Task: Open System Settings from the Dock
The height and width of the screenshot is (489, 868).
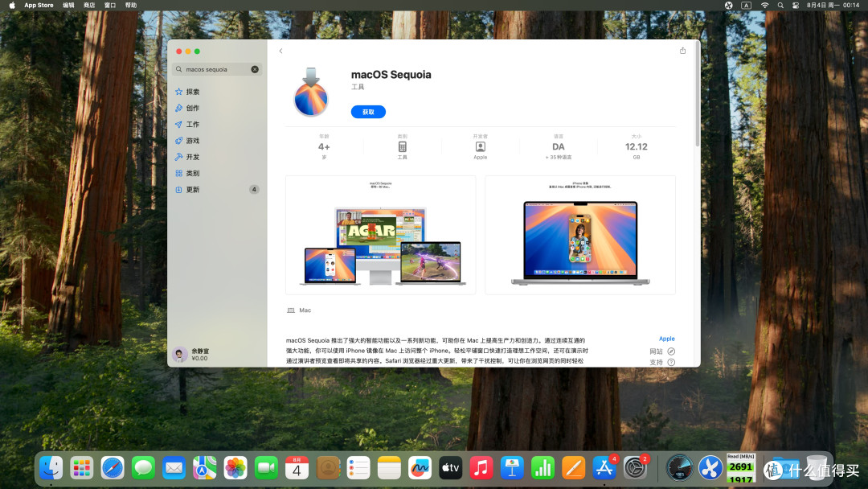Action: click(x=635, y=468)
